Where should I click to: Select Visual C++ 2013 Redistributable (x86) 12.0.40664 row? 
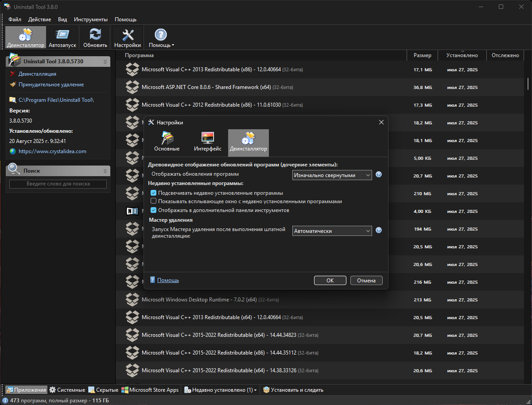point(321,69)
